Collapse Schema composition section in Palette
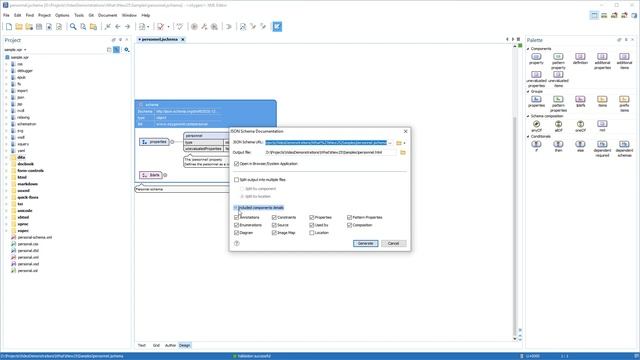 (x=528, y=116)
